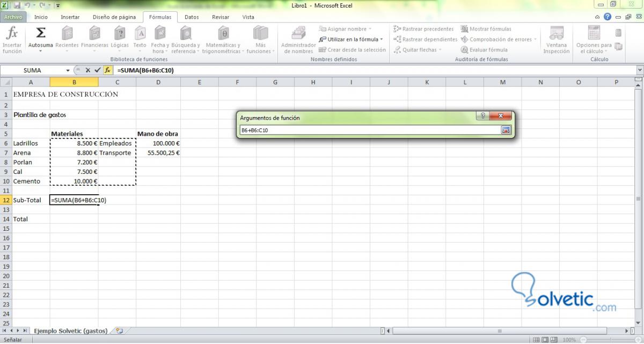Click the argument input field in dialog
This screenshot has height=344, width=644.
click(370, 130)
